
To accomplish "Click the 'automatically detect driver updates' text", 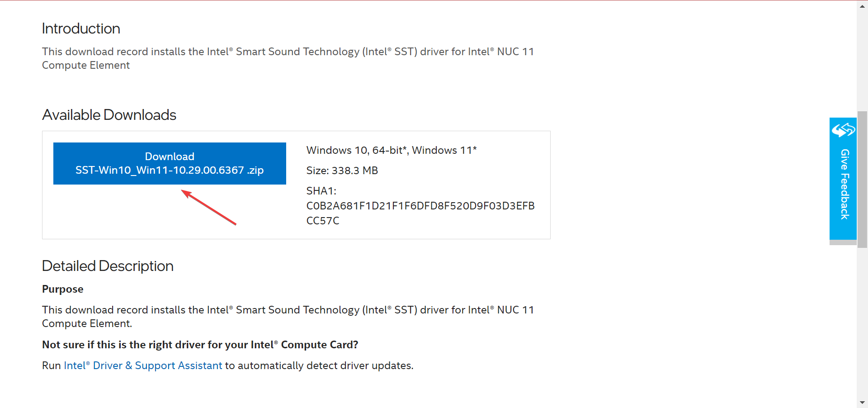I will (325, 365).
